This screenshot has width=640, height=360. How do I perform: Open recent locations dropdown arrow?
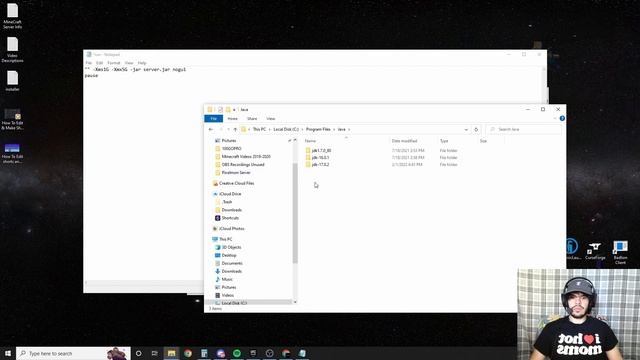click(x=228, y=129)
